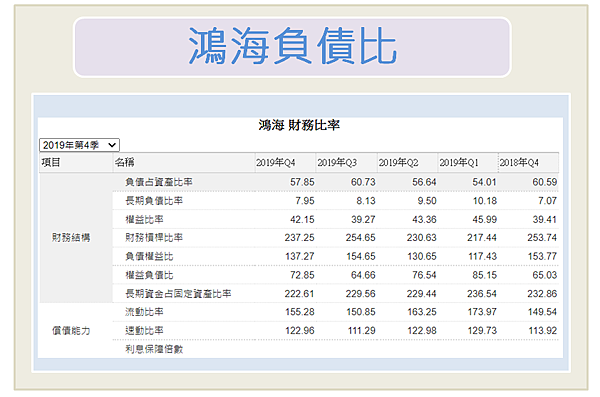
Task: Select the 負債占資產比率 row label
Action: point(159,182)
